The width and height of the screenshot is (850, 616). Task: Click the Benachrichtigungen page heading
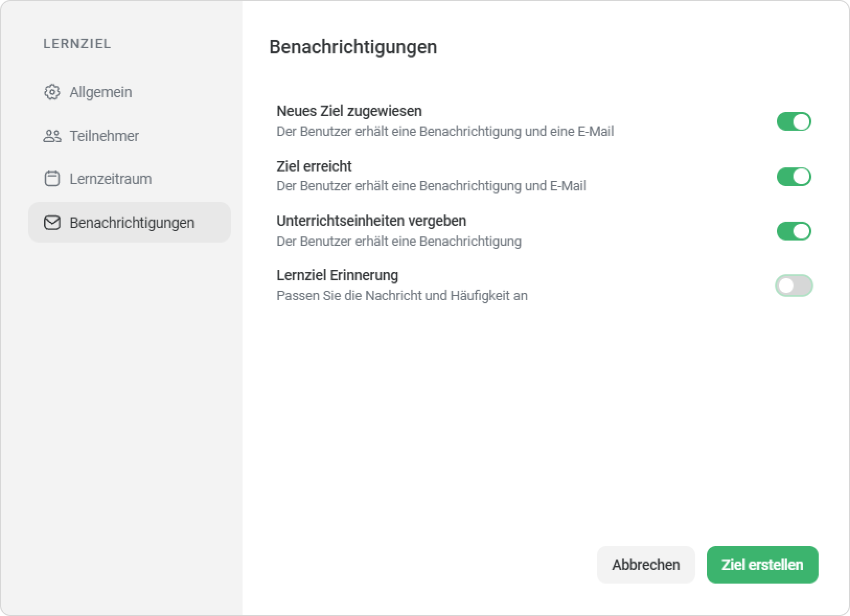pyautogui.click(x=353, y=47)
